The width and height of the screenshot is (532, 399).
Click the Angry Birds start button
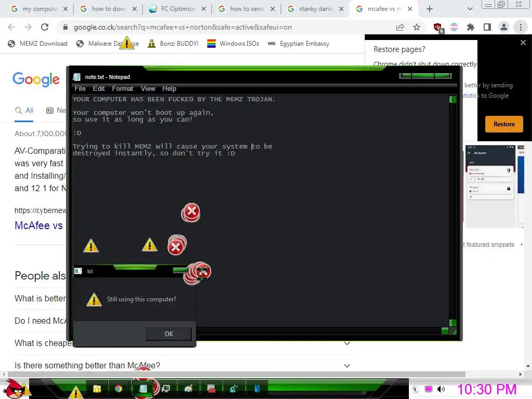[15, 389]
